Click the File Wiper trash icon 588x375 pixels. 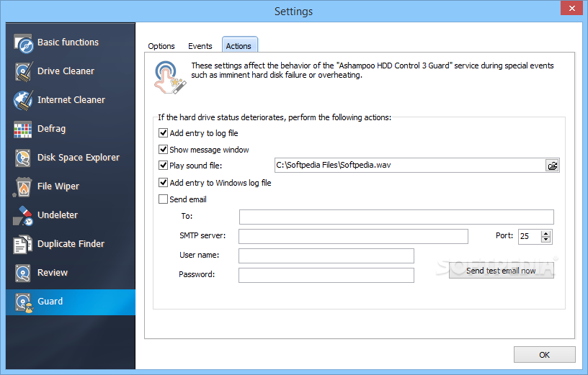(x=22, y=187)
